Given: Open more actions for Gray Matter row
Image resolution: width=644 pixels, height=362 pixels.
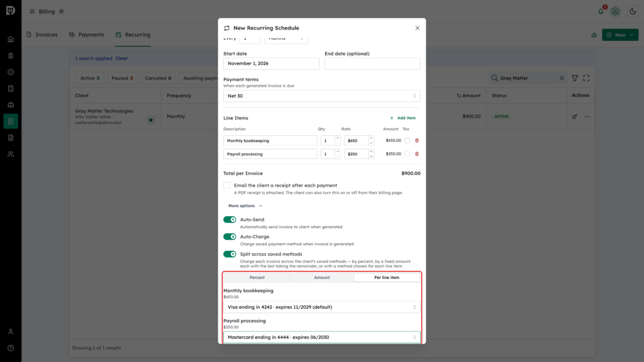Looking at the screenshot, I should [587, 116].
